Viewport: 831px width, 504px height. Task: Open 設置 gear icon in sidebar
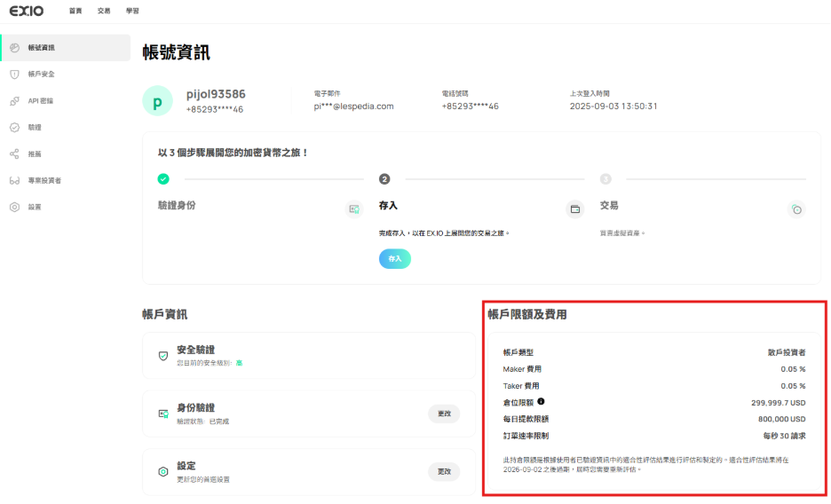(x=14, y=207)
